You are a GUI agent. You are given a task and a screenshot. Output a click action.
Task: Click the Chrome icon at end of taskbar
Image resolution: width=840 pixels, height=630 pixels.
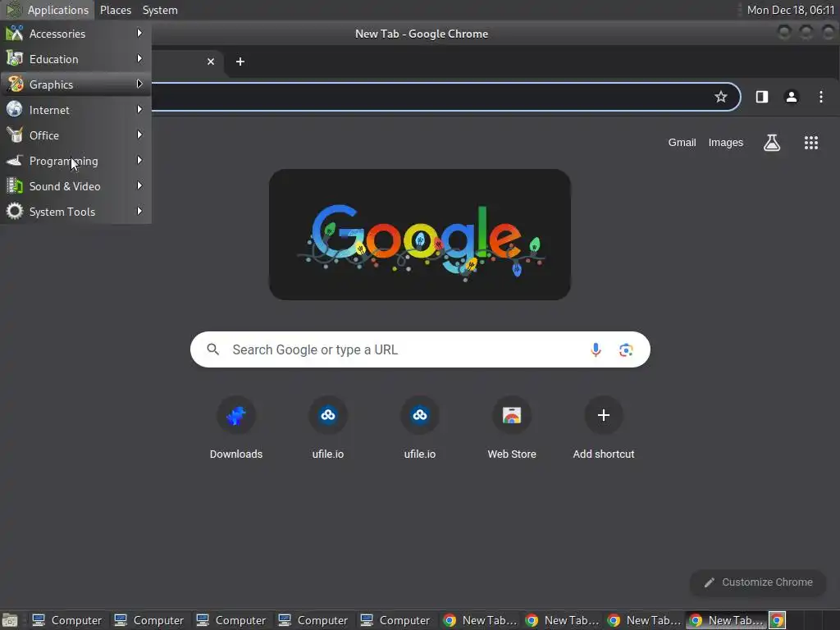tap(778, 620)
